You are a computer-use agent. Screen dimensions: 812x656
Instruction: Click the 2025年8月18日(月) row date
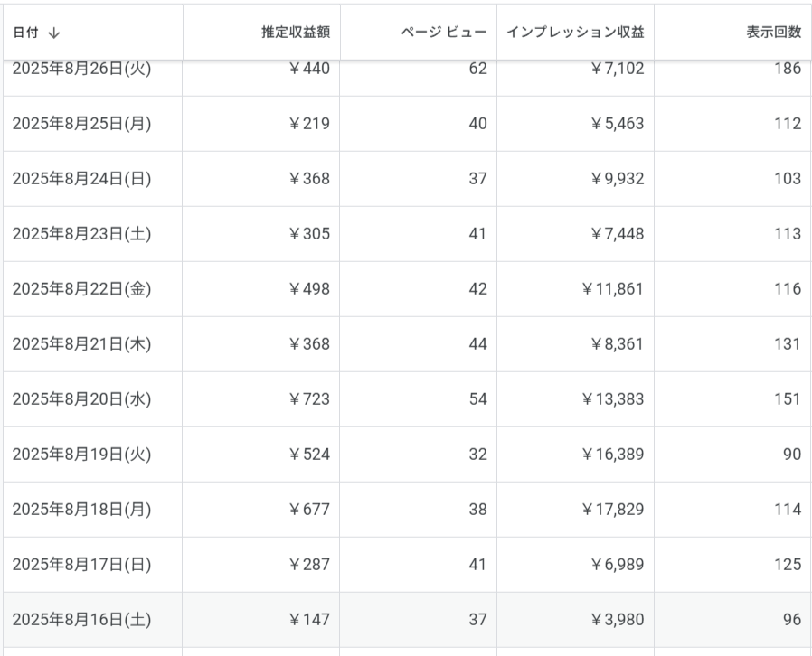click(x=81, y=510)
